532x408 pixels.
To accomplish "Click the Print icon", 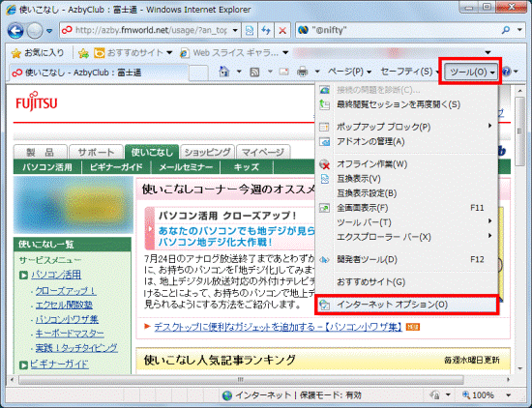I will point(303,72).
